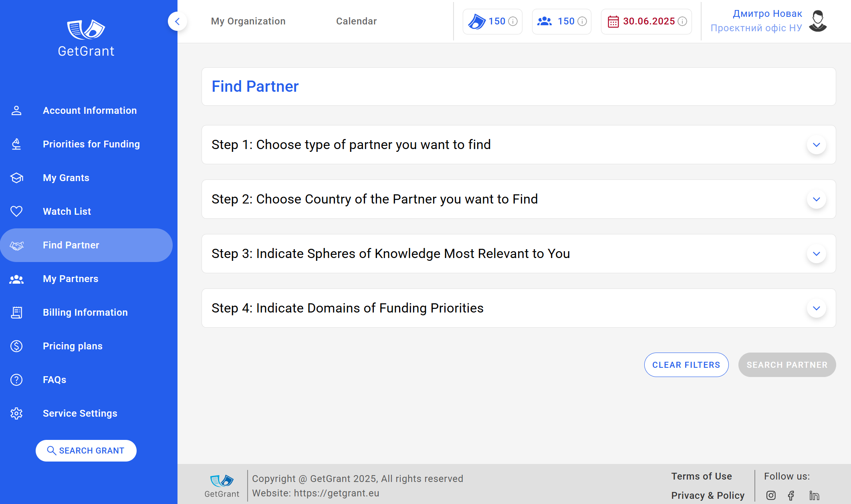Click info icon beside expiry date 30.06.2025

tap(682, 21)
